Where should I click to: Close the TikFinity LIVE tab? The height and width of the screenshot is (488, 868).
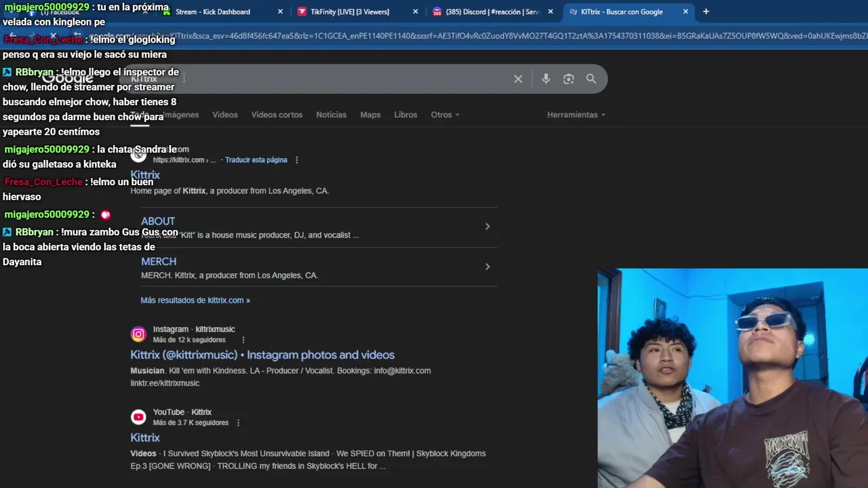(x=415, y=12)
